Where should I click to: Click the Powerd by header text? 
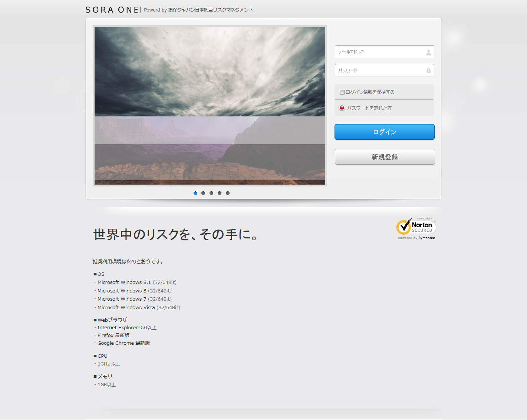pos(198,10)
